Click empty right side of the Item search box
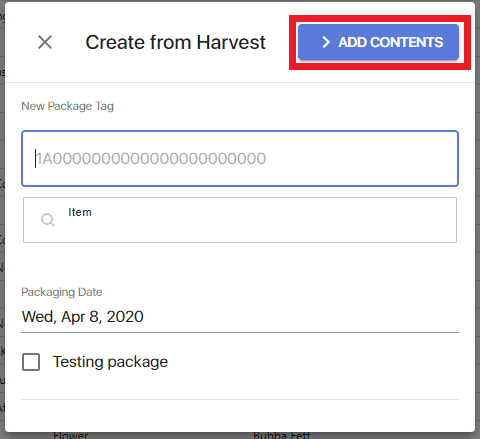This screenshot has height=439, width=480. tap(333, 220)
